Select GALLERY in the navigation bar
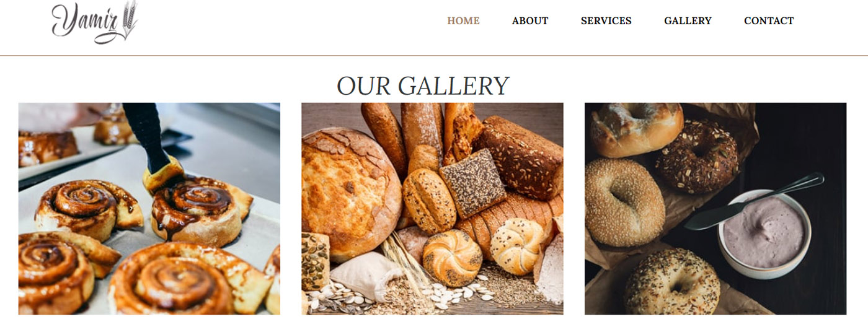Image resolution: width=868 pixels, height=319 pixels. [x=688, y=20]
